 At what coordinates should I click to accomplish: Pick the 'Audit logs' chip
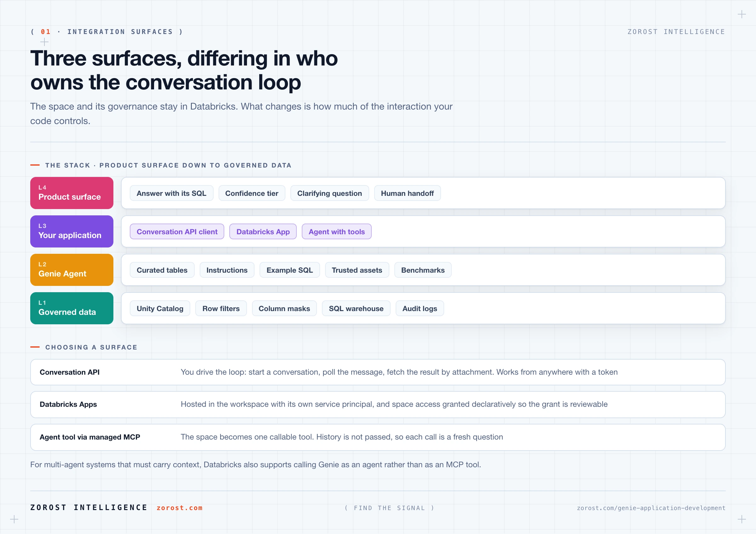(x=420, y=309)
